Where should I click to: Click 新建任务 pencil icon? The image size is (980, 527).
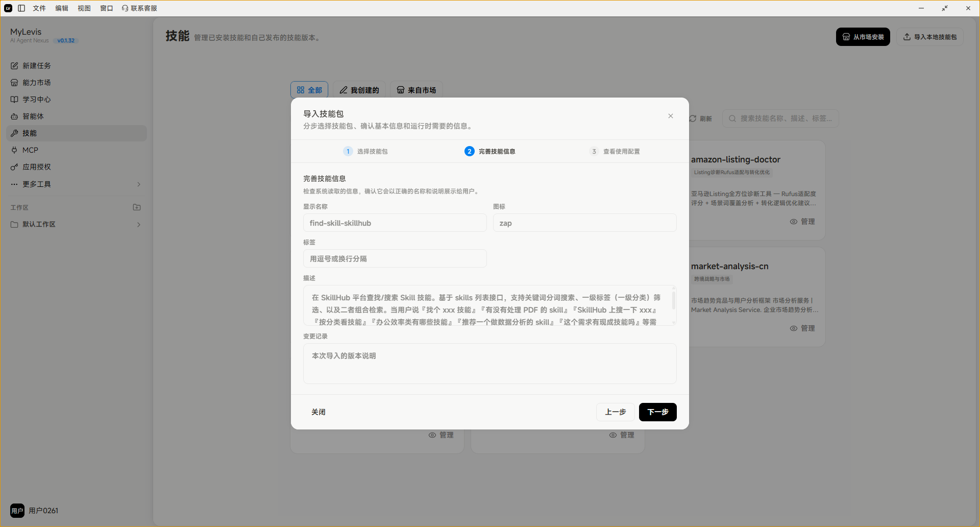coord(14,66)
